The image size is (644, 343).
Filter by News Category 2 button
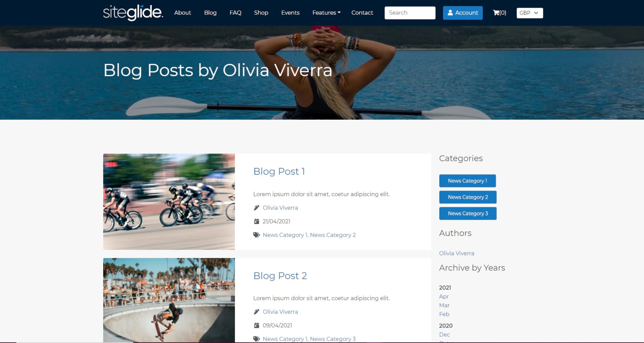click(x=468, y=197)
